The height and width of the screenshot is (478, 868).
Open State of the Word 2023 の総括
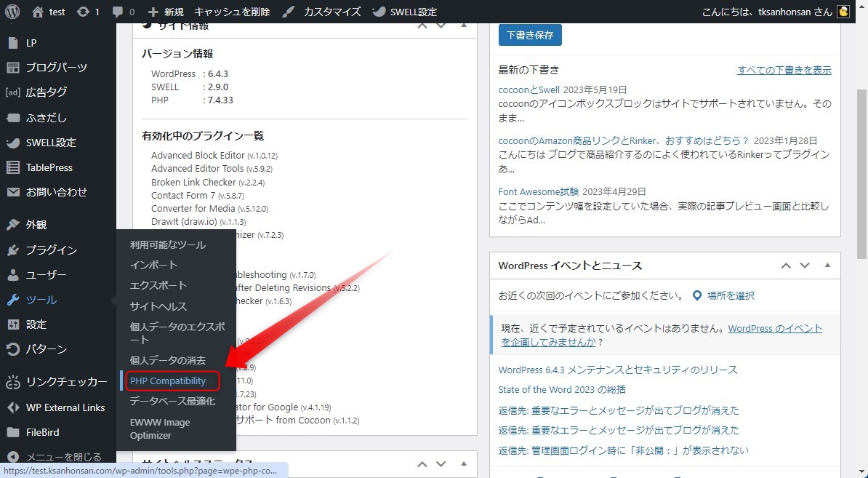coord(562,390)
